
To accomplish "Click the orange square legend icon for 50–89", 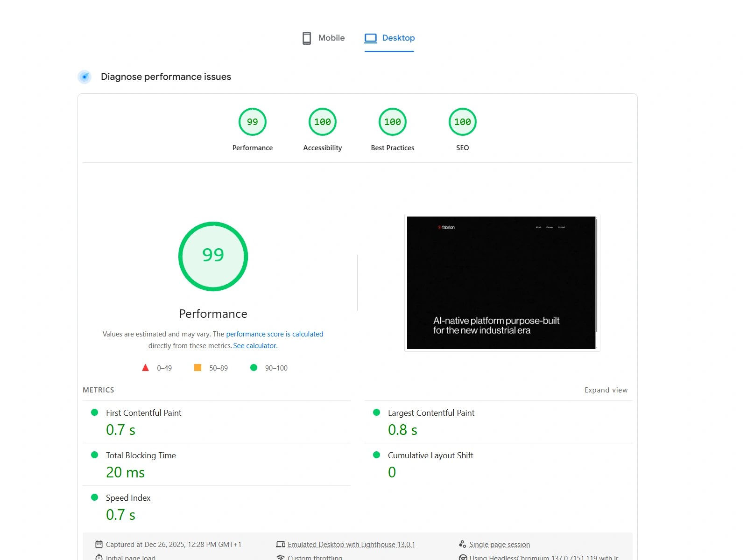I will pos(197,368).
